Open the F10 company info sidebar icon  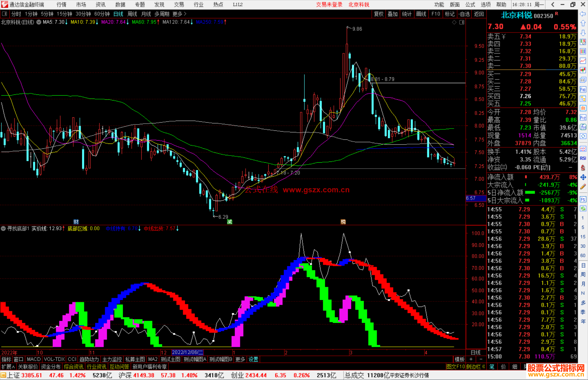click(x=583, y=89)
